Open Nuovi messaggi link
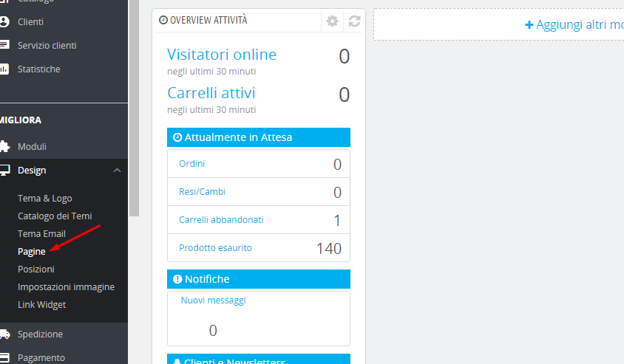This screenshot has height=364, width=624. (x=214, y=301)
